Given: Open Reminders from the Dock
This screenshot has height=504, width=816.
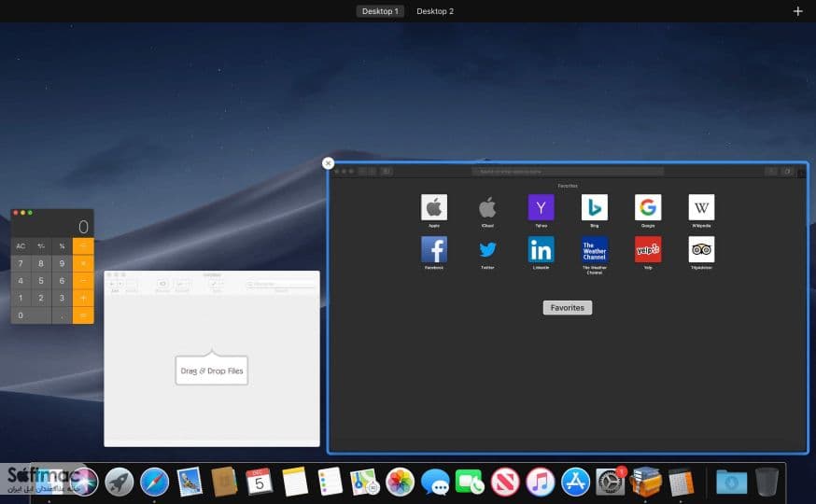Looking at the screenshot, I should tap(330, 482).
